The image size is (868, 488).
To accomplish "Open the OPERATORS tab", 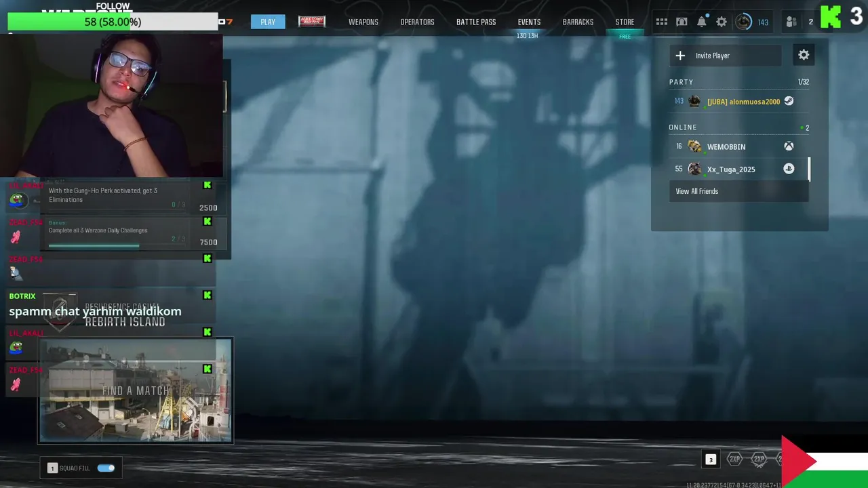I will (417, 22).
